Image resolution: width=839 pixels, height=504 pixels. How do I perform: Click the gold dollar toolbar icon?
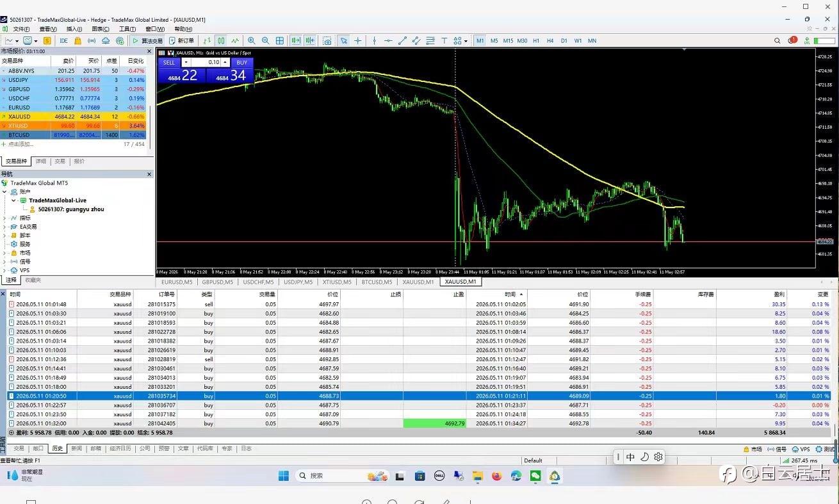tap(47, 40)
